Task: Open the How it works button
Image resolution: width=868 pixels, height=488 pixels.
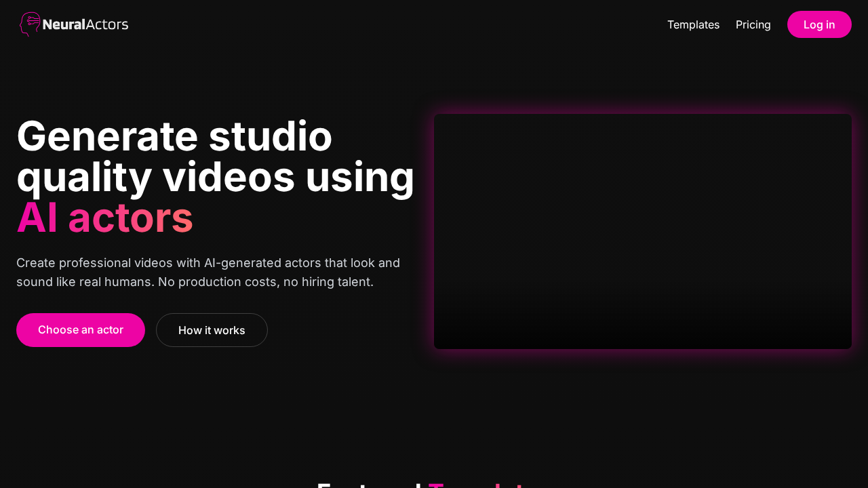Action: [212, 330]
